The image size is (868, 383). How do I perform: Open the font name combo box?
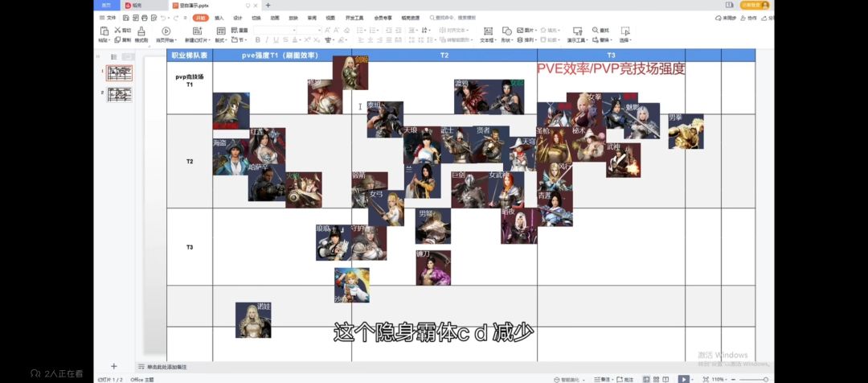274,30
